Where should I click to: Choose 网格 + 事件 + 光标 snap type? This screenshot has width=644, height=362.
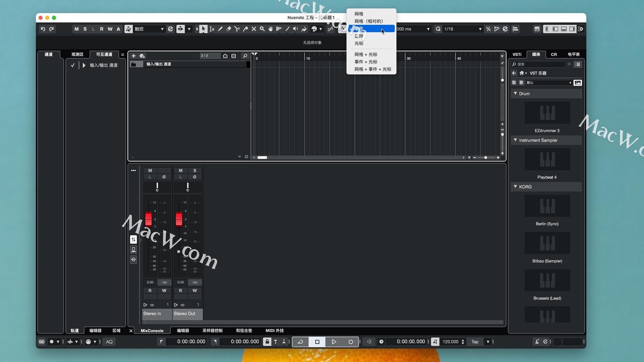[371, 69]
